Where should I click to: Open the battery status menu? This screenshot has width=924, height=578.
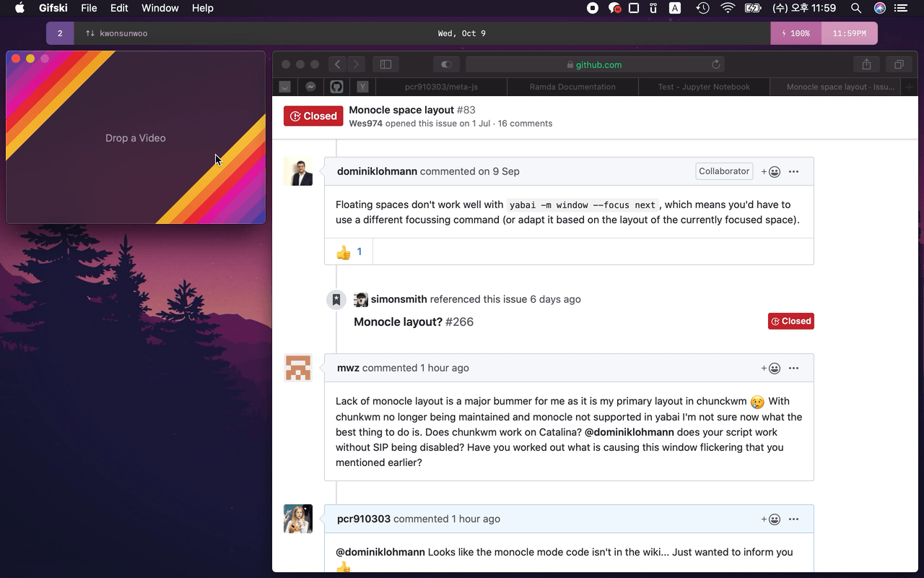753,8
